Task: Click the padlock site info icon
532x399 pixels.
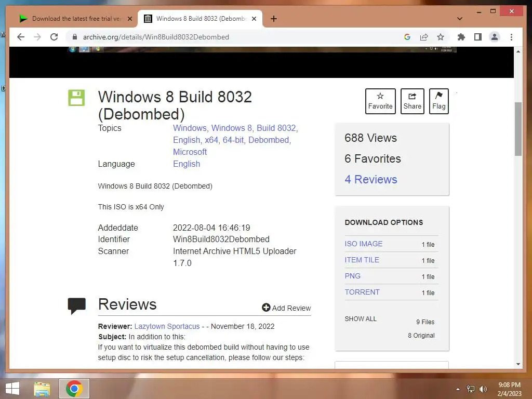Action: click(75, 37)
